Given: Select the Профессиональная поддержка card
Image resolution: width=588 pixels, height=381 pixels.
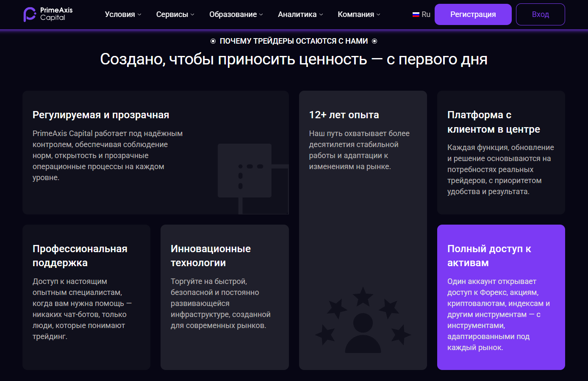Looking at the screenshot, I should (x=86, y=297).
